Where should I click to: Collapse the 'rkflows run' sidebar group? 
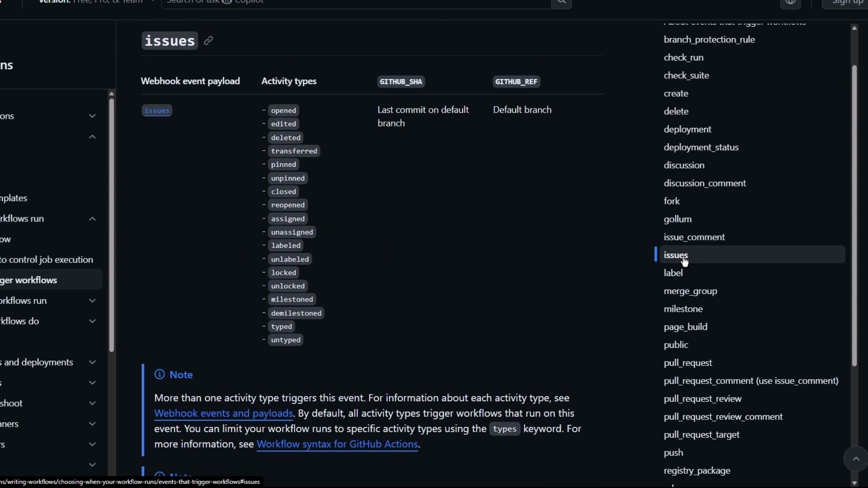(92, 219)
